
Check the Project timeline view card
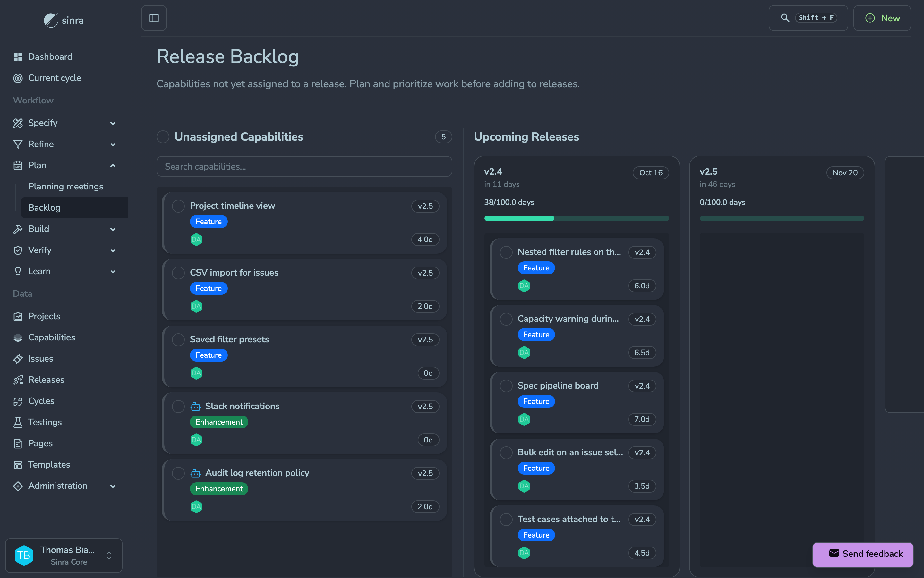point(178,206)
